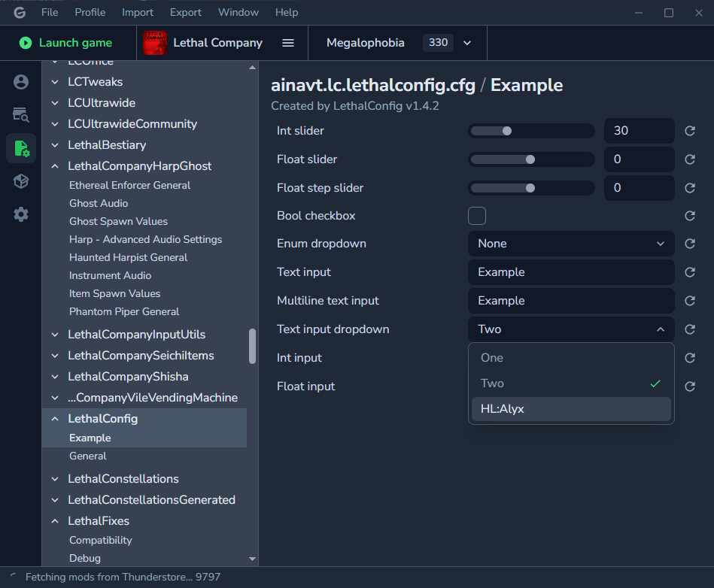Expand the LCUltrawide tree node
The height and width of the screenshot is (588, 714).
click(55, 103)
